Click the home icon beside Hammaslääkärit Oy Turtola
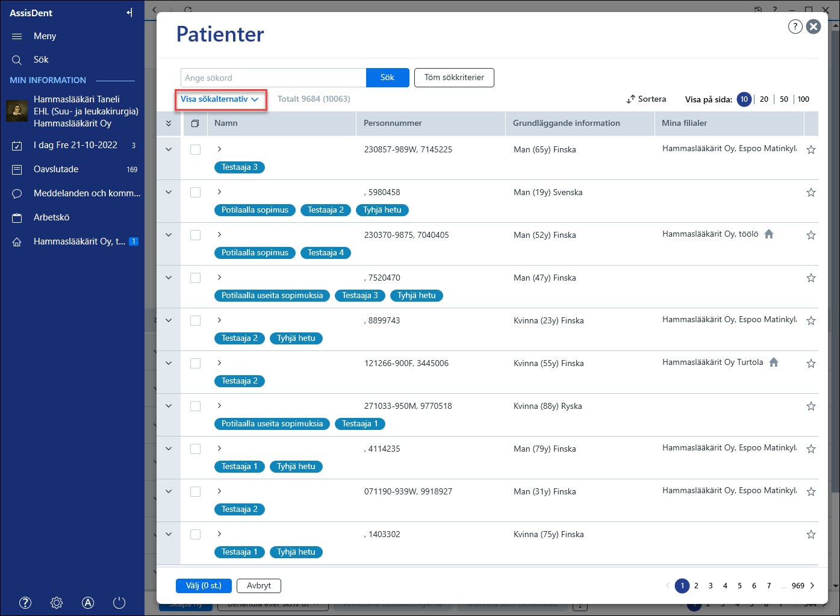Viewport: 840px width, 616px height. click(774, 362)
